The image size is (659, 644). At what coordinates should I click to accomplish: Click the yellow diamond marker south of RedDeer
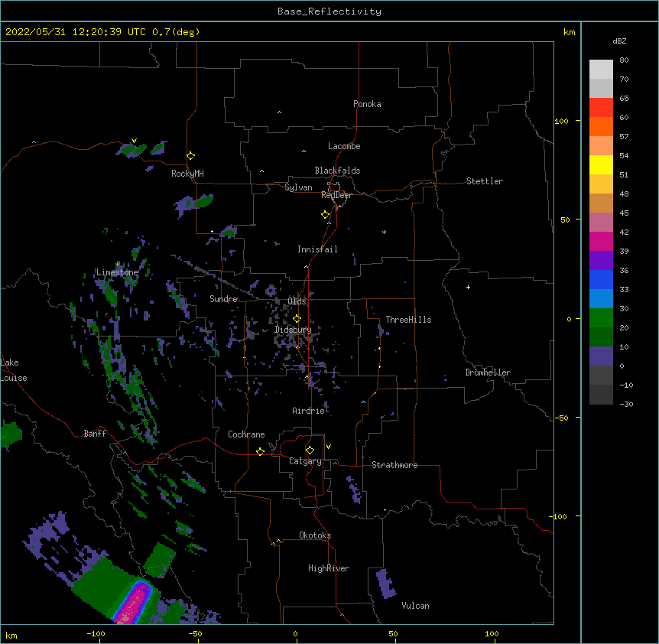[x=325, y=215]
